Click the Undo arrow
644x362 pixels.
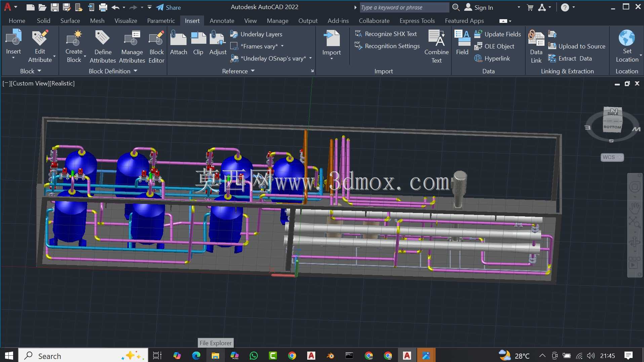pyautogui.click(x=115, y=7)
